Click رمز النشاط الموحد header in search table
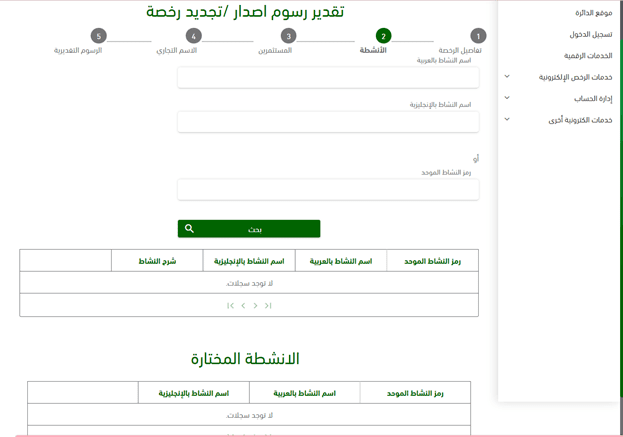 click(433, 261)
